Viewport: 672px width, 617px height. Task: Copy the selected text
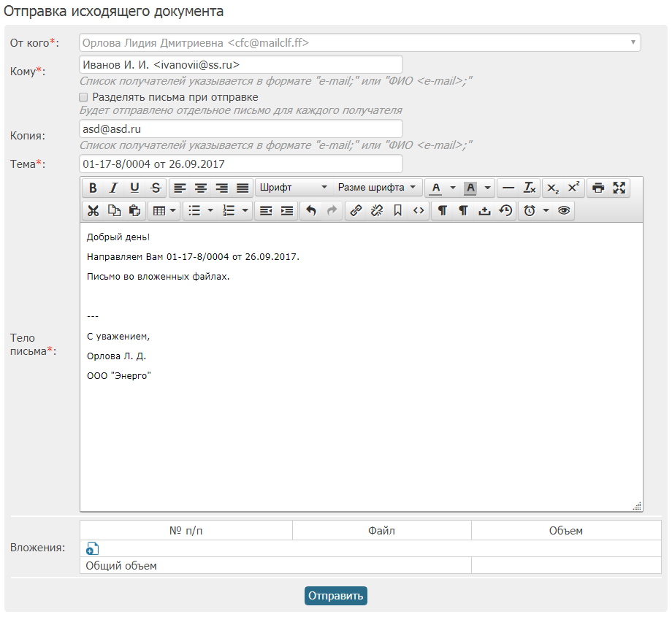coord(113,210)
